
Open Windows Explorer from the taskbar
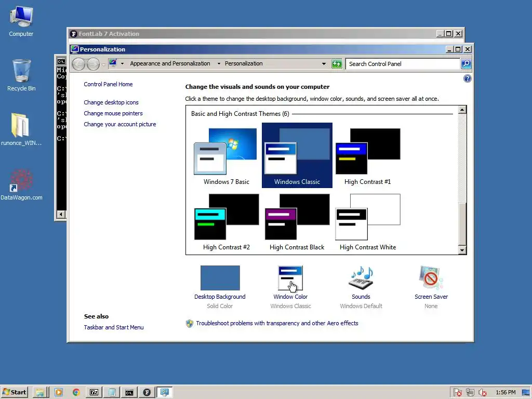click(x=40, y=392)
